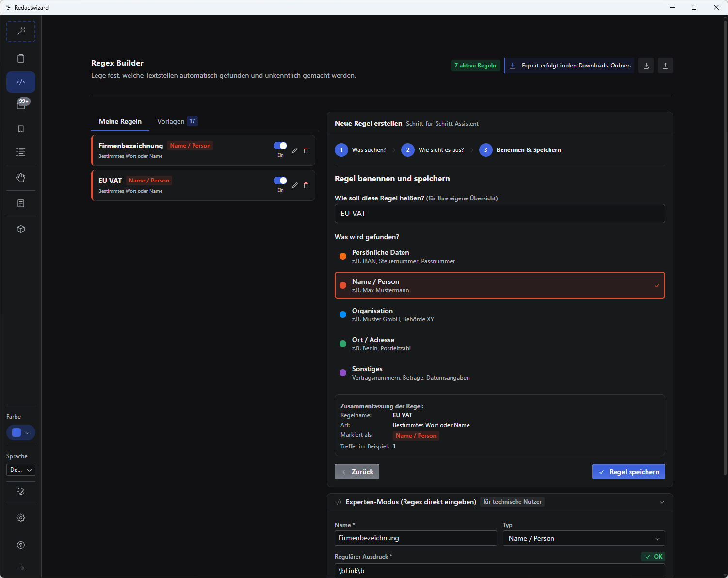
Task: Pick the Sonstiges category option
Action: click(500, 373)
